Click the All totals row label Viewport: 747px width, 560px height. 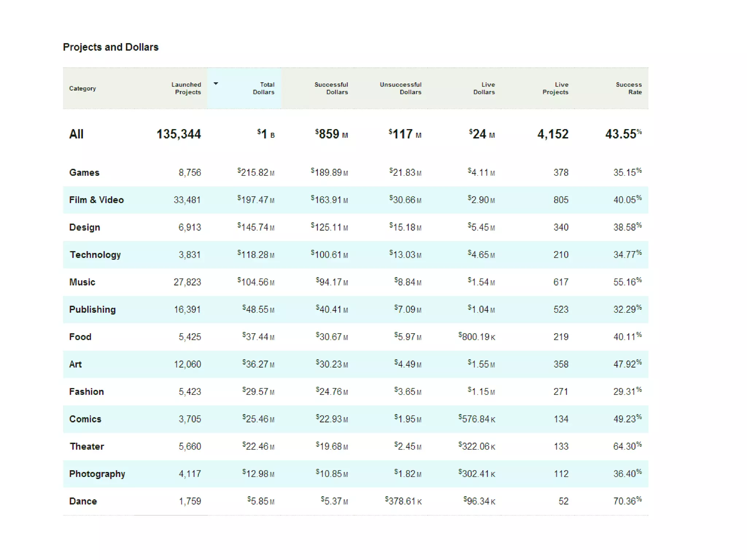(x=76, y=134)
